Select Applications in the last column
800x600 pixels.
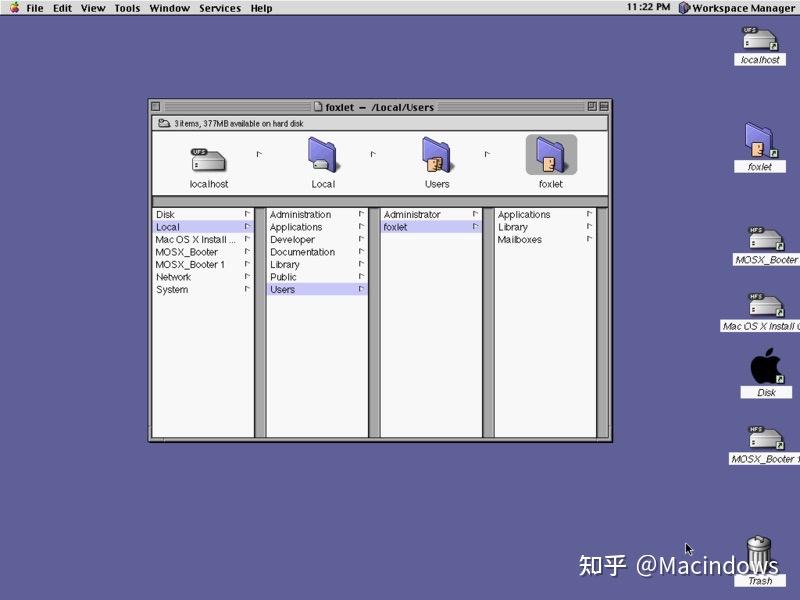click(525, 214)
